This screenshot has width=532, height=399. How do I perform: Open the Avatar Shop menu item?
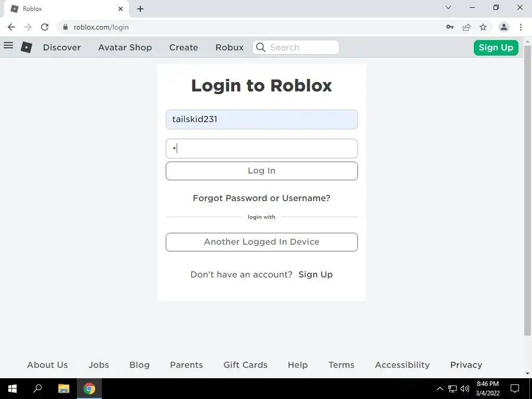point(125,47)
